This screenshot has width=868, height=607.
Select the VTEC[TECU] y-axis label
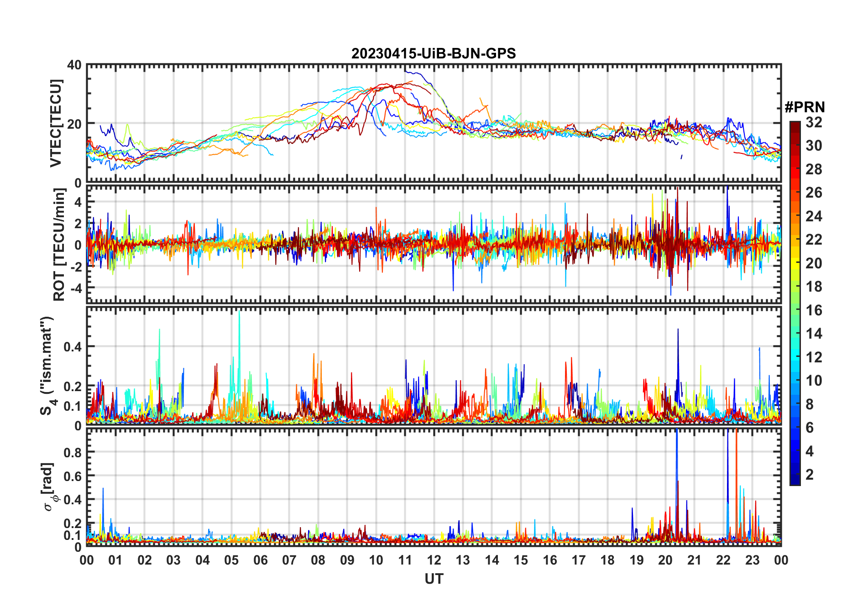tap(56, 123)
